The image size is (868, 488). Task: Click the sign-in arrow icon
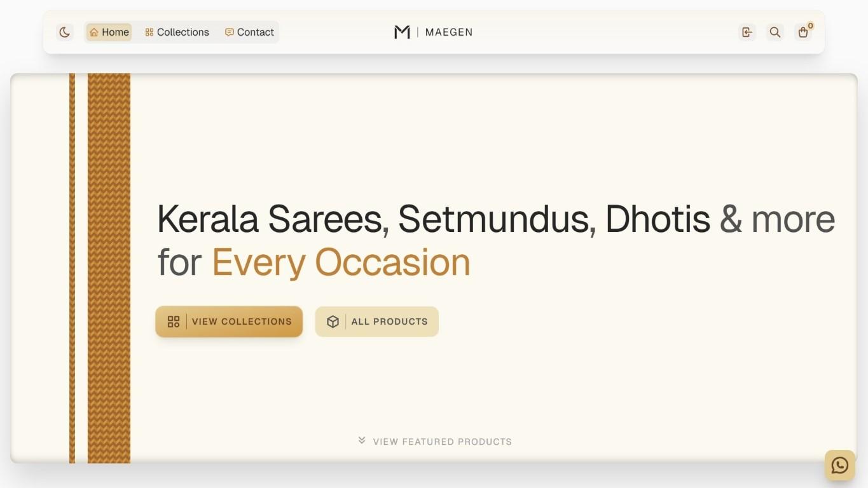(x=747, y=32)
